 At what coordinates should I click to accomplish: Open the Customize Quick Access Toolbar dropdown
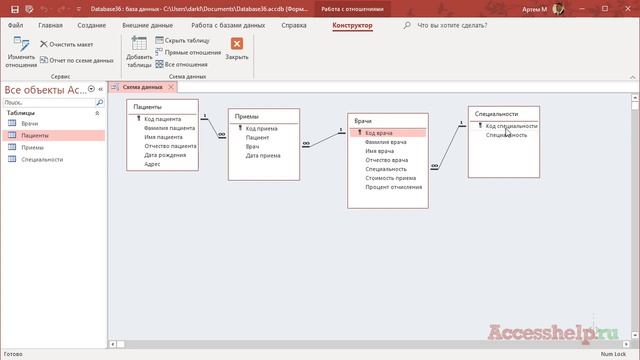pyautogui.click(x=78, y=9)
